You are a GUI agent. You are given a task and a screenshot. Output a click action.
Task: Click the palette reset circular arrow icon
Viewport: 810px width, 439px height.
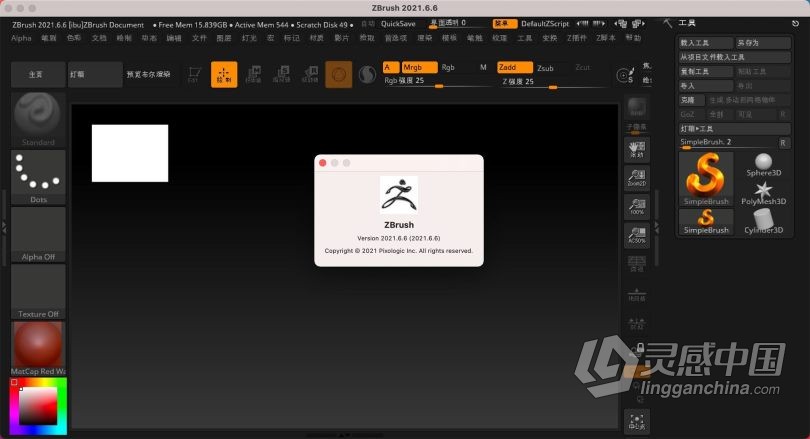click(795, 23)
